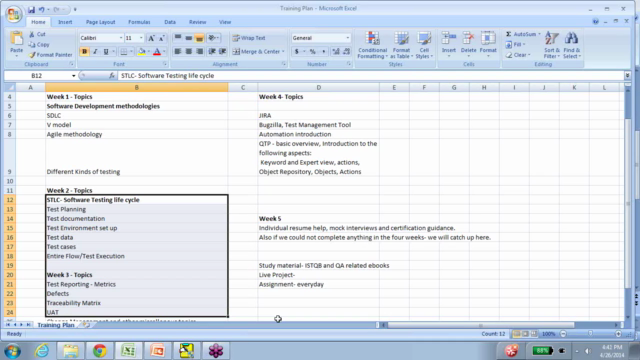Viewport: 640px width, 360px height.
Task: Switch to the Review tab
Action: (x=198, y=22)
